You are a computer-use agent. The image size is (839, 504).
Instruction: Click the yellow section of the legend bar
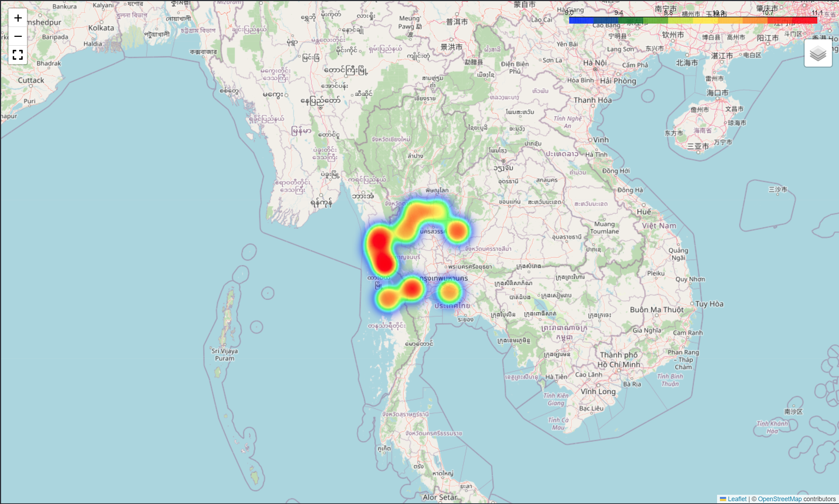click(705, 21)
